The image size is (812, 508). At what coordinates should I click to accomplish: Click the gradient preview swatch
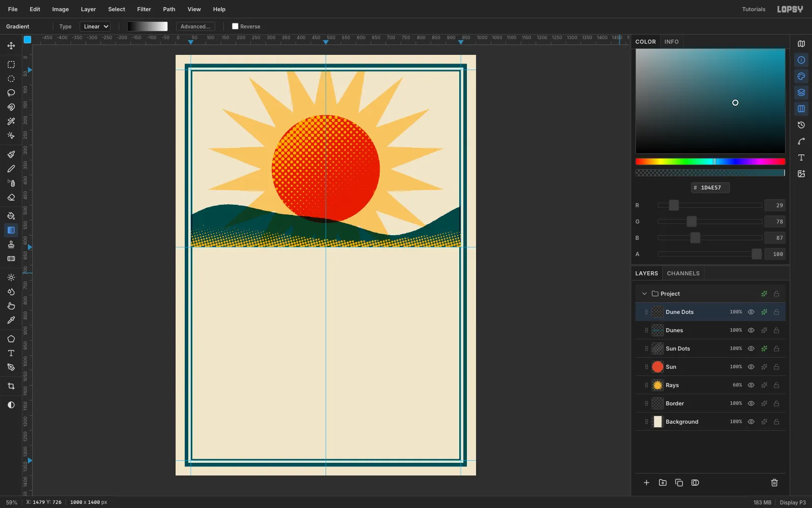coord(148,26)
